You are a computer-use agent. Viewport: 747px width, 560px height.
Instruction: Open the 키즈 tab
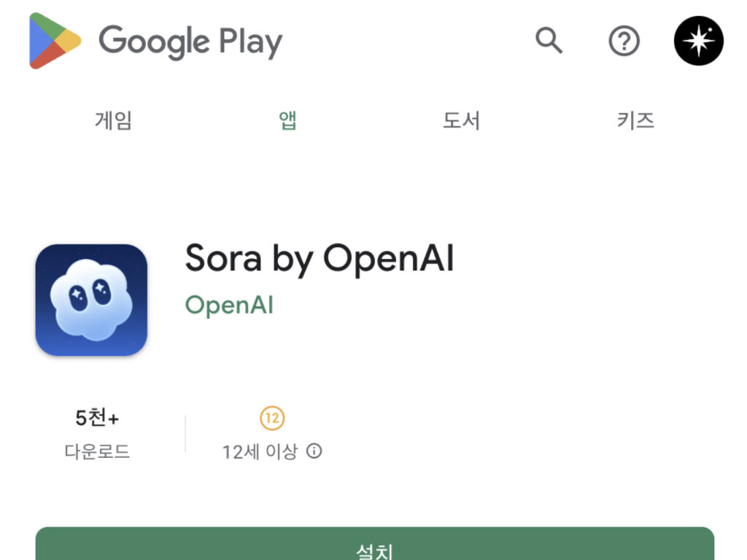635,120
